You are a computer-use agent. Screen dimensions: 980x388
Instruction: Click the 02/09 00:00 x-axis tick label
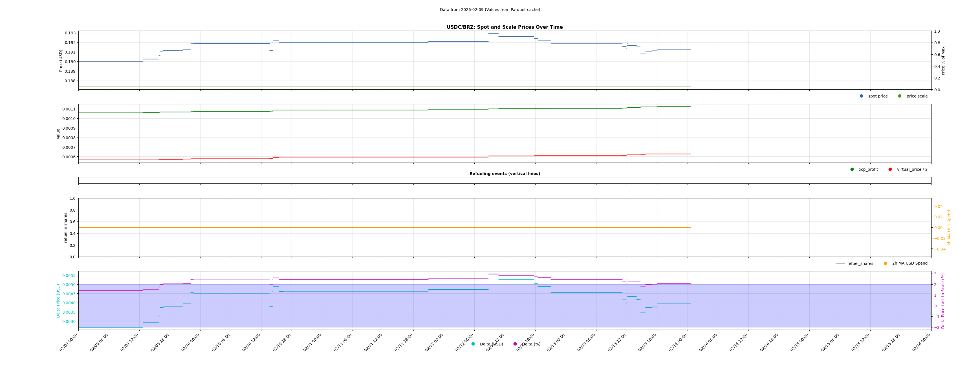69,342
